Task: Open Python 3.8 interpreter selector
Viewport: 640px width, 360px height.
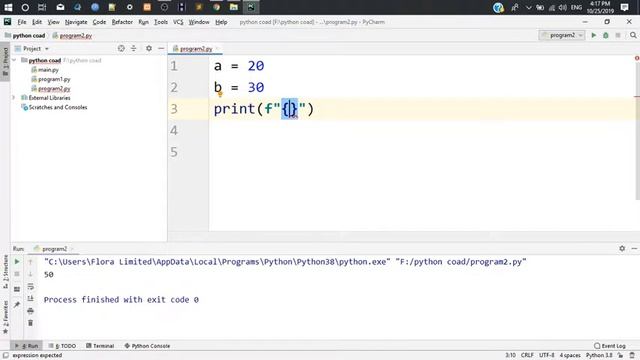Action: [599, 355]
